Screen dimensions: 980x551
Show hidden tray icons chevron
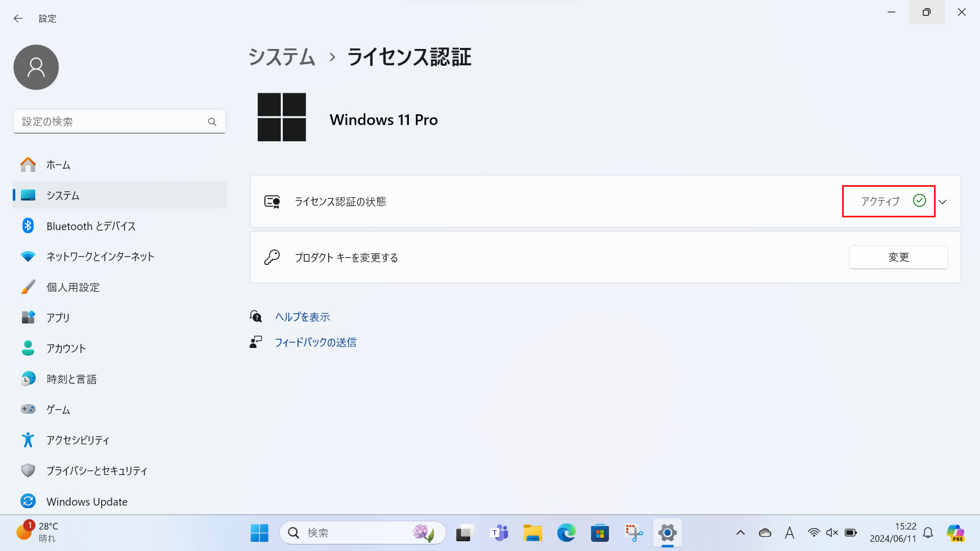click(x=741, y=533)
